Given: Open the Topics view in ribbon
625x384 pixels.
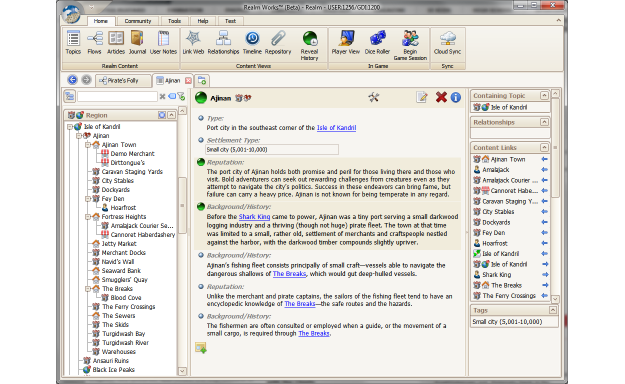Looking at the screenshot, I should point(73,42).
